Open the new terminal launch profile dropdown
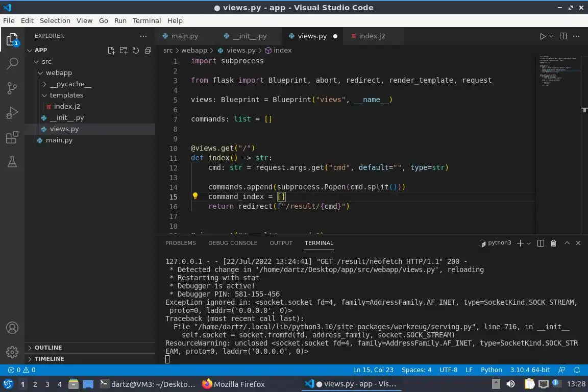588x392 pixels. tap(529, 243)
